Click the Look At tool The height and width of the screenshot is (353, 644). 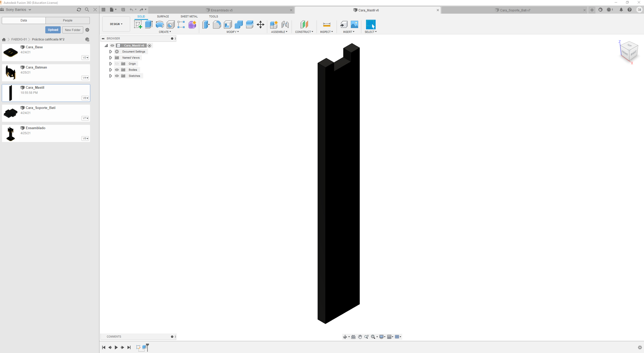(353, 337)
